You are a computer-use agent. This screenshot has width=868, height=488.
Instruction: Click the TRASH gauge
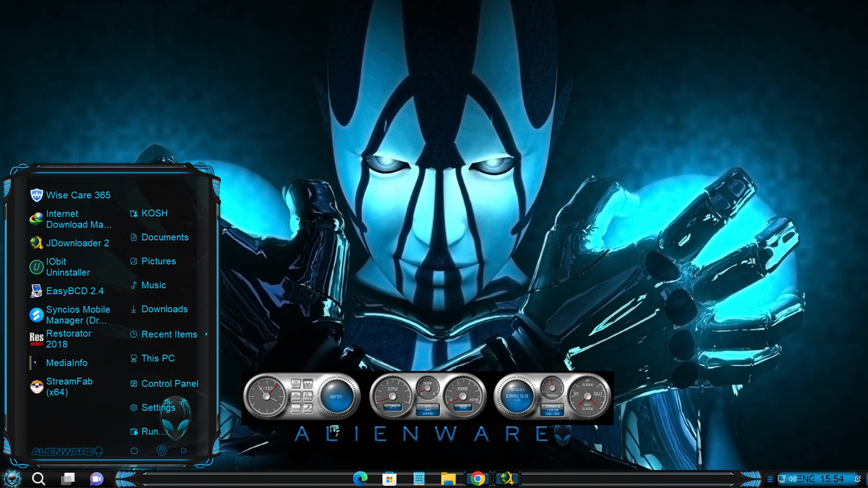[553, 388]
